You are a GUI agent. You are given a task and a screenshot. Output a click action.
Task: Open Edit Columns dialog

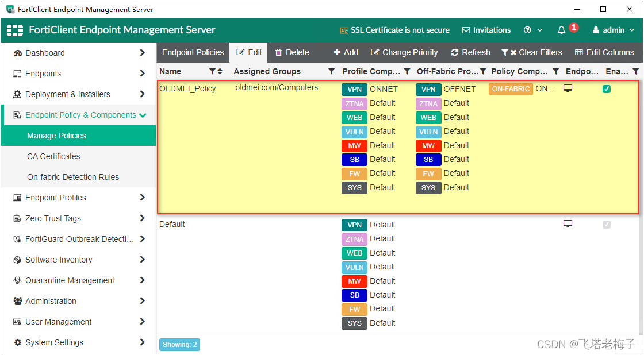click(x=604, y=52)
